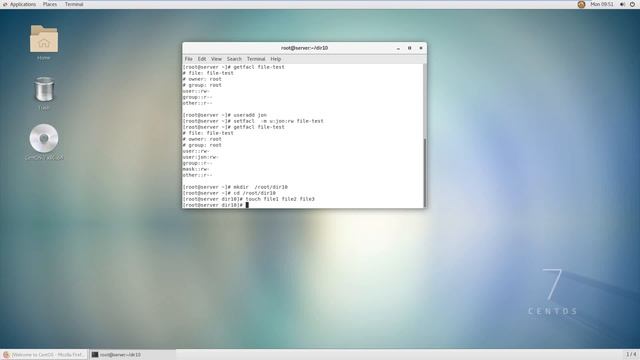Open the View menu in the terminal
This screenshot has height=360, width=640.
click(x=216, y=59)
